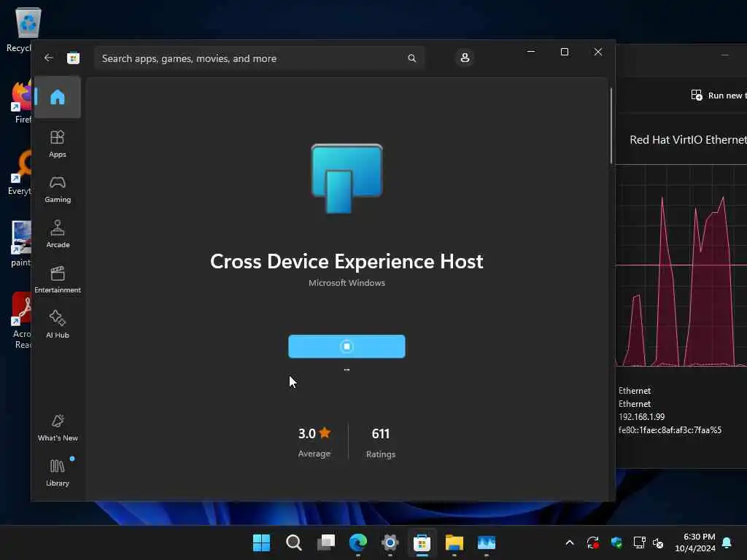Open Apps section in Store sidebar

pos(58,144)
